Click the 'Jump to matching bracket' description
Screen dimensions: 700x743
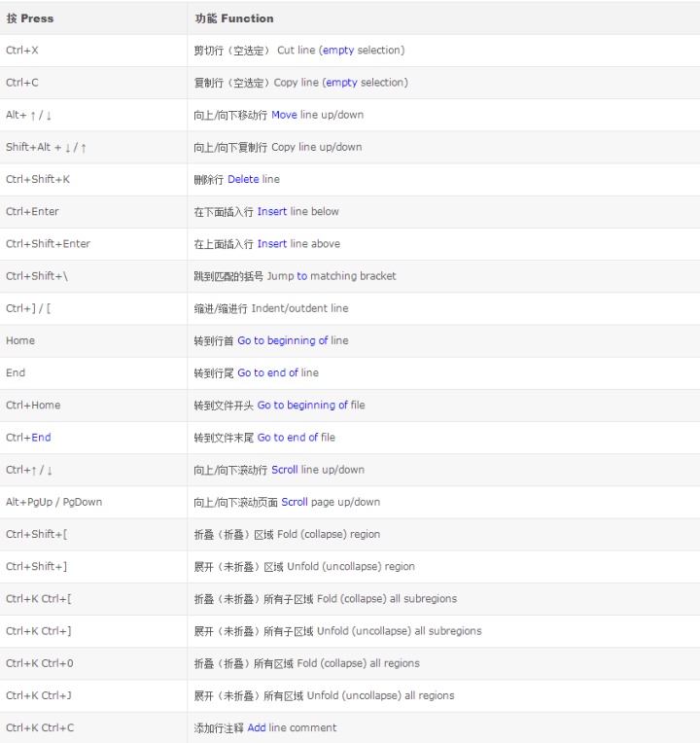coord(332,276)
